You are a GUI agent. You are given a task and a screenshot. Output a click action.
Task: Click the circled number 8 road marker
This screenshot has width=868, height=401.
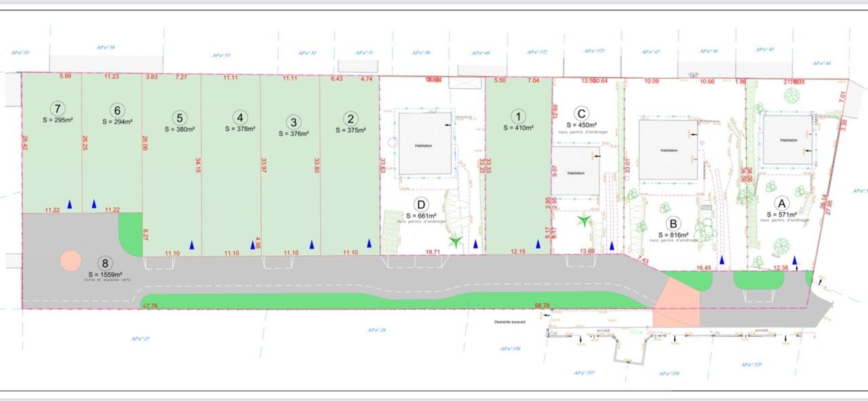(x=105, y=263)
